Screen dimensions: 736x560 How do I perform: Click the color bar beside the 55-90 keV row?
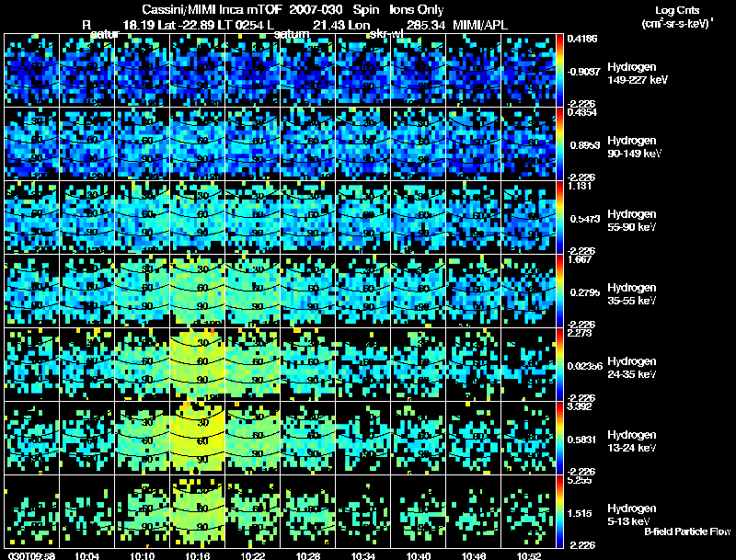(x=560, y=218)
